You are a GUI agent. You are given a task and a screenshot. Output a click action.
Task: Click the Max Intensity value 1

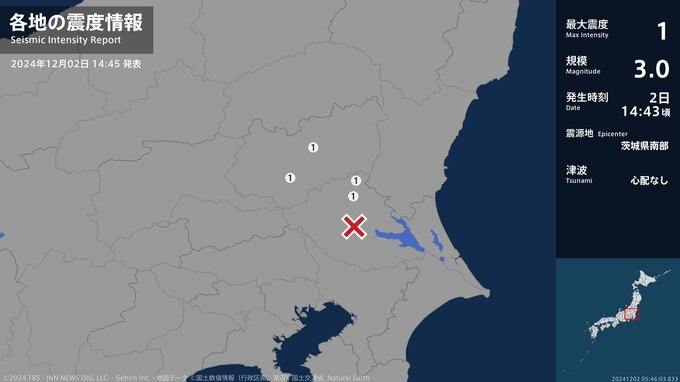click(662, 31)
